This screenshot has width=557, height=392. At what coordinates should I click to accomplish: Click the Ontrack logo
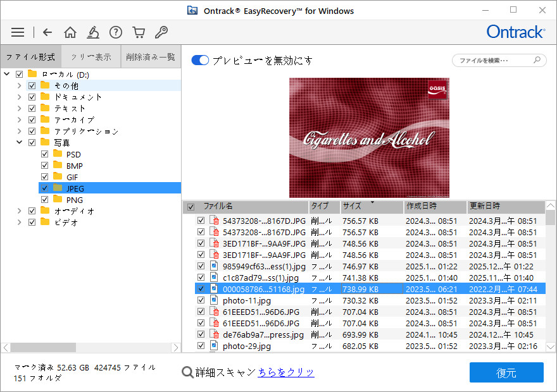[x=515, y=32]
